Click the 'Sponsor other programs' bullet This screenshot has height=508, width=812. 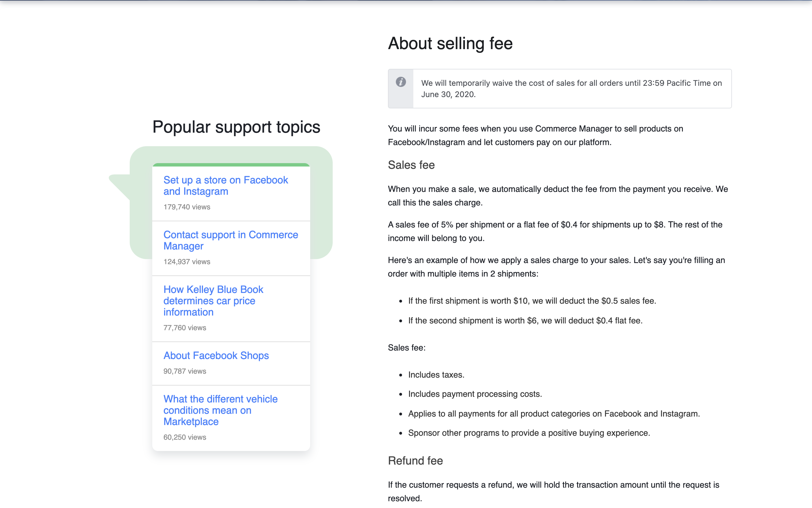[x=529, y=433]
